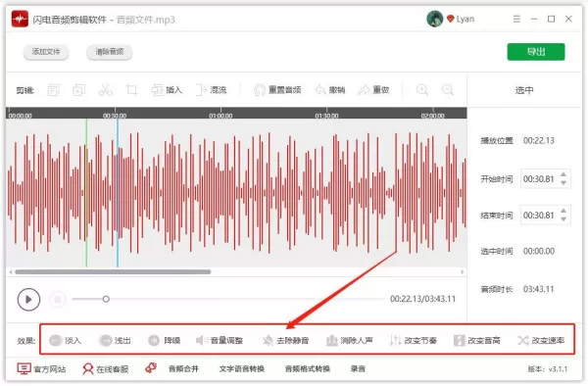Zoom in on the waveform with the magnifier plus
Viewport: 588px width, 386px height.
(x=422, y=90)
